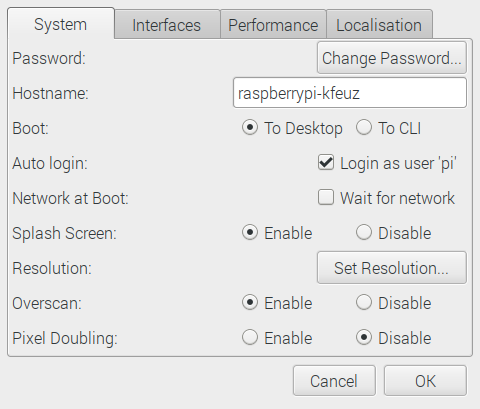
Task: Enable the Wait for network checkbox
Action: [326, 197]
